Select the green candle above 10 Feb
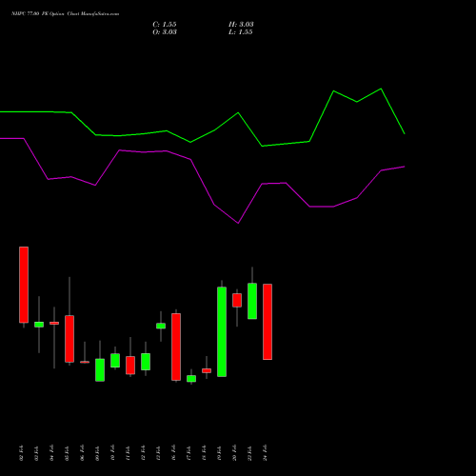476x476 pixels. 115,361
